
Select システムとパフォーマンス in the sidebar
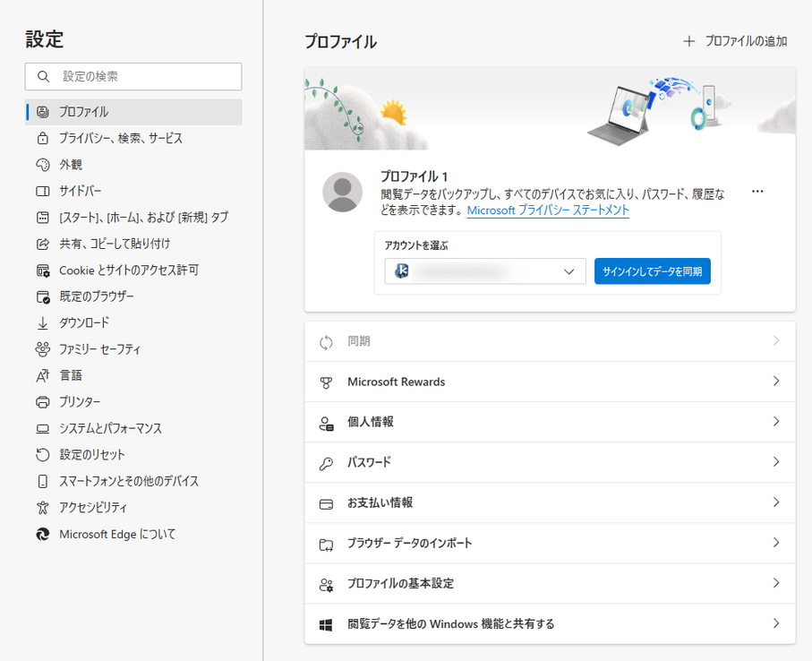click(x=133, y=428)
